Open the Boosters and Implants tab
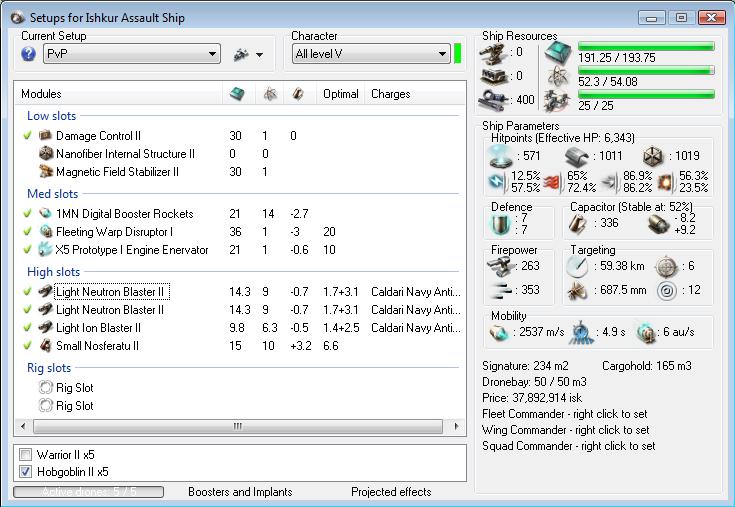Viewport: 735px width, 507px height. (x=240, y=492)
